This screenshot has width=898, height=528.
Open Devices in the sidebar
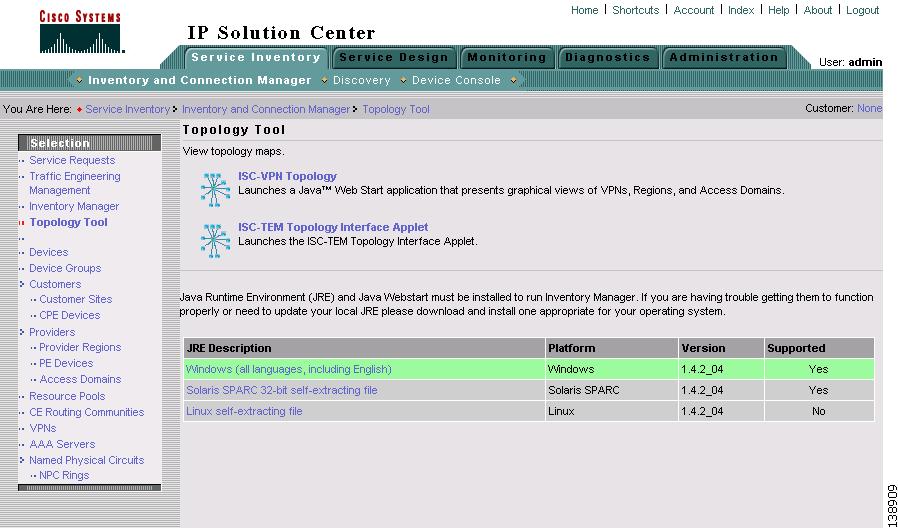pos(49,252)
